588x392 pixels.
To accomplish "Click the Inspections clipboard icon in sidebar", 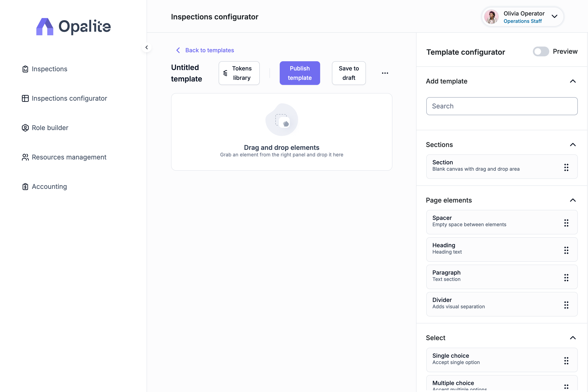I will pyautogui.click(x=25, y=69).
